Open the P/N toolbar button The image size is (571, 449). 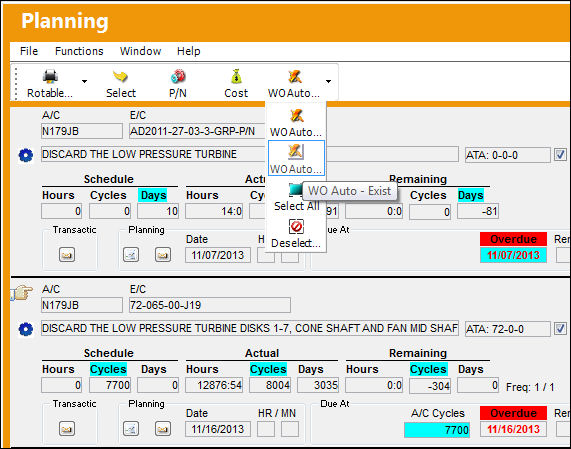[x=178, y=83]
